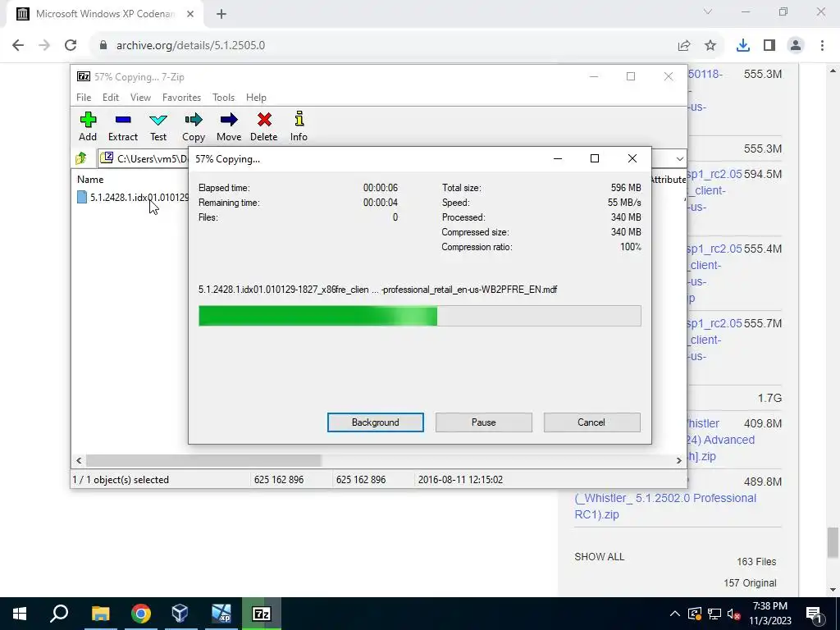840x630 pixels.
Task: Click the archive.org page vertical scrollbar thumb
Action: click(833, 543)
